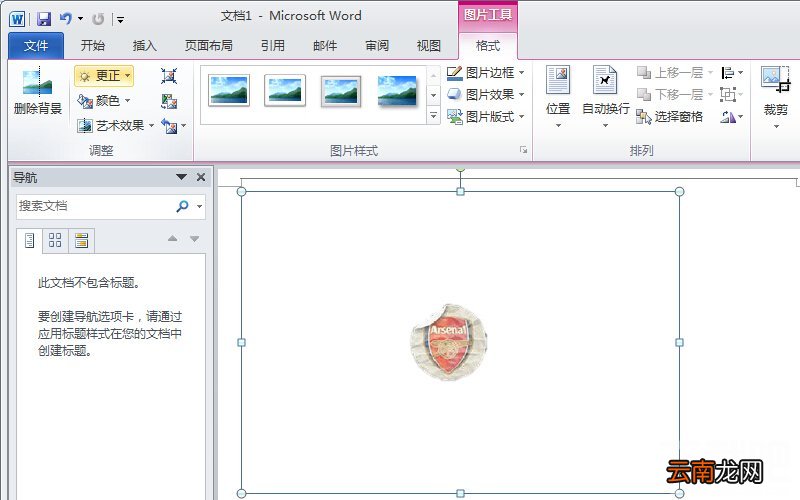Click 下移一层 send backward

click(x=674, y=95)
